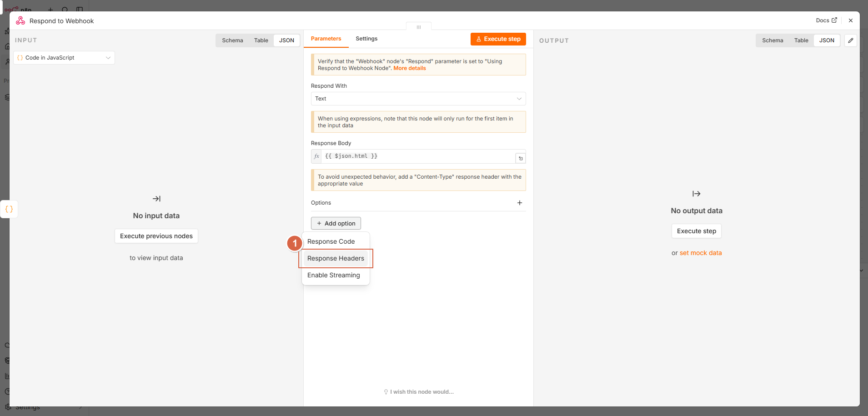Click the panel resize handle above the Parameters tab
Screen dimensions: 868x416
(x=419, y=27)
